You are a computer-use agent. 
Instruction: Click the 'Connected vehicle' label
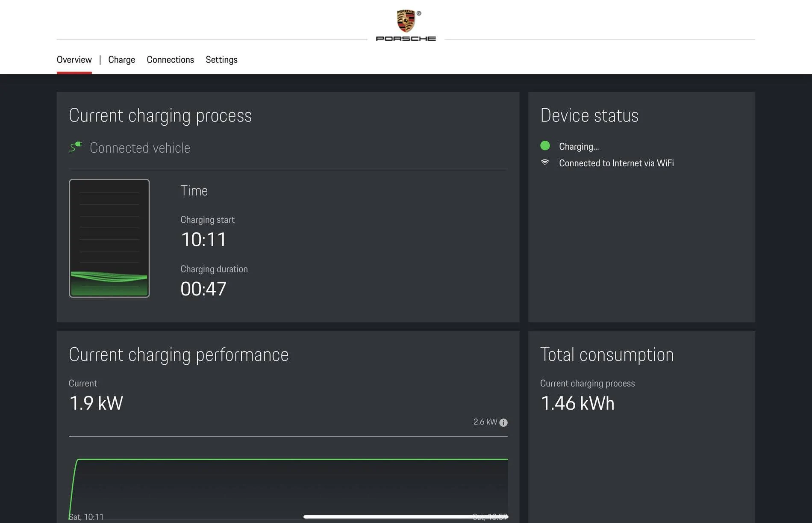pyautogui.click(x=140, y=148)
